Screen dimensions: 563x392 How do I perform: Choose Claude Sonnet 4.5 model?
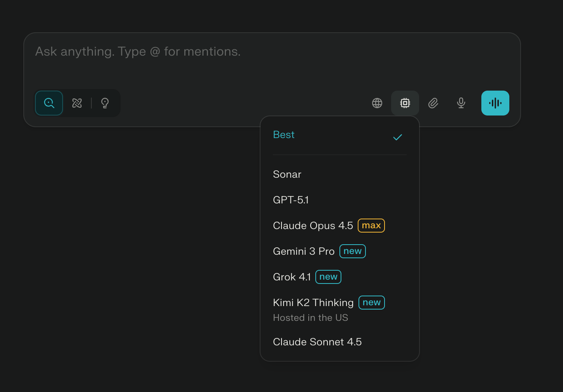pyautogui.click(x=340, y=342)
